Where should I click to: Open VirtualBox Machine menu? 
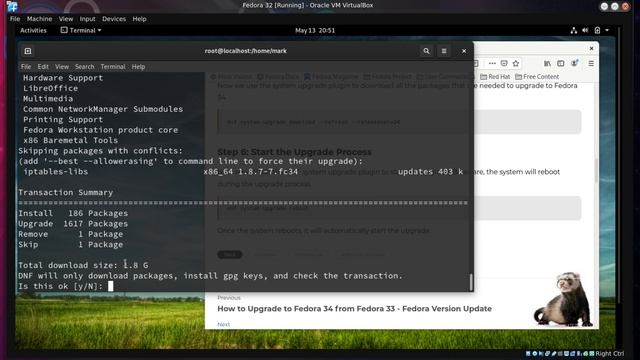point(39,19)
